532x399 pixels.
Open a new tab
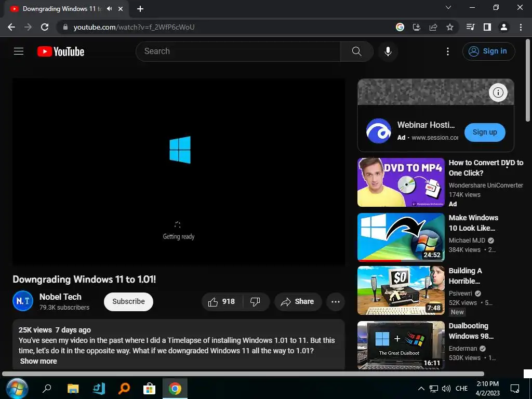[x=140, y=9]
